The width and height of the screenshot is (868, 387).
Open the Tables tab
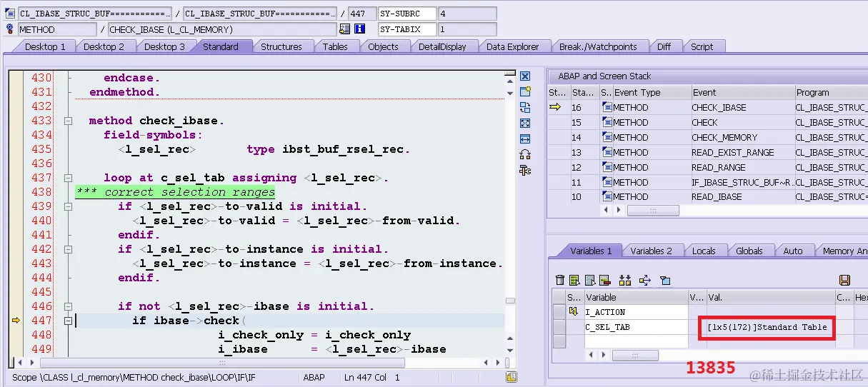point(335,46)
